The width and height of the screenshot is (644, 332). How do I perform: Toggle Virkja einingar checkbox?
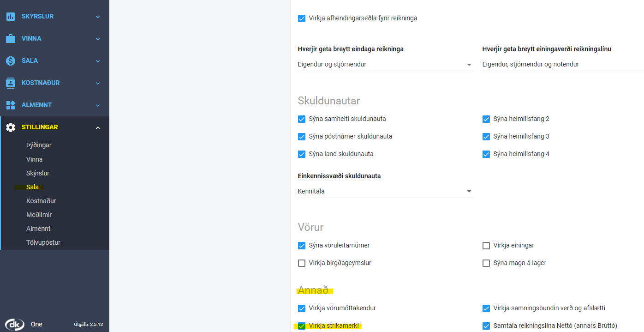(x=486, y=246)
